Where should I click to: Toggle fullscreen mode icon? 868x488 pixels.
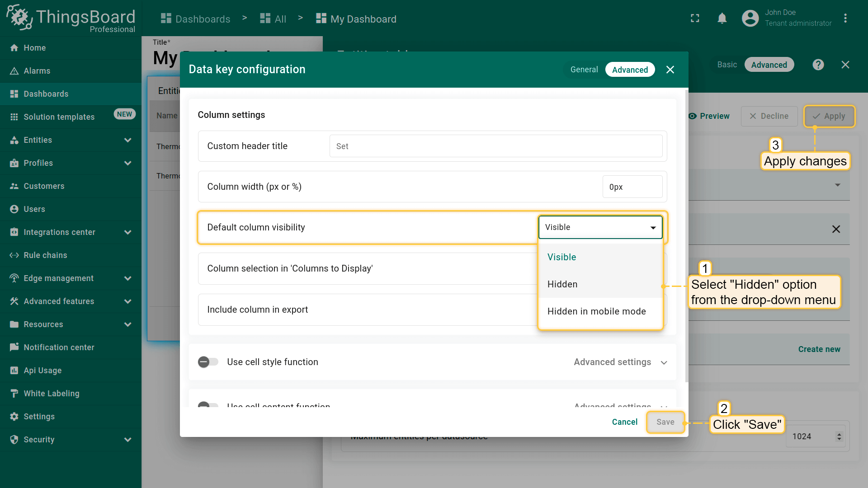click(x=695, y=19)
